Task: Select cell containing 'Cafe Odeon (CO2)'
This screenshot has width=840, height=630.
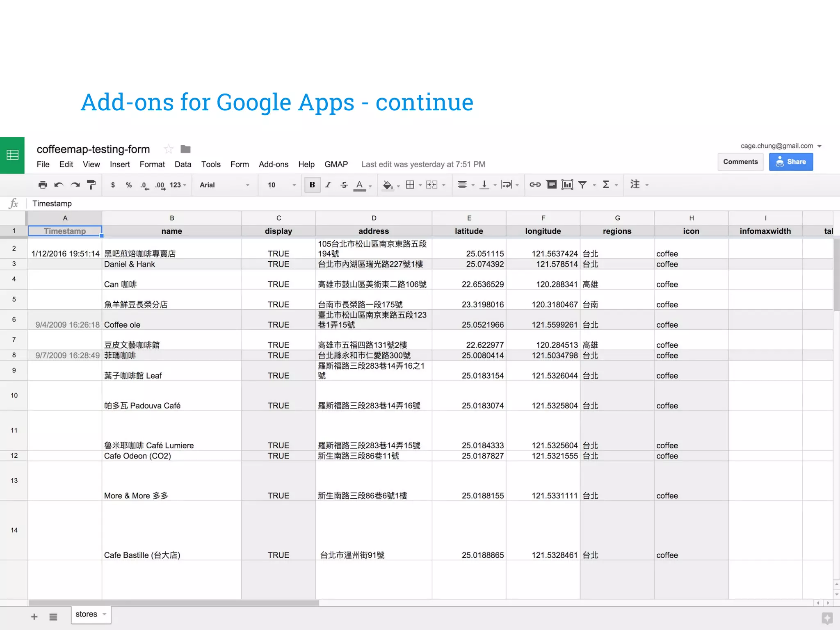Action: (171, 456)
